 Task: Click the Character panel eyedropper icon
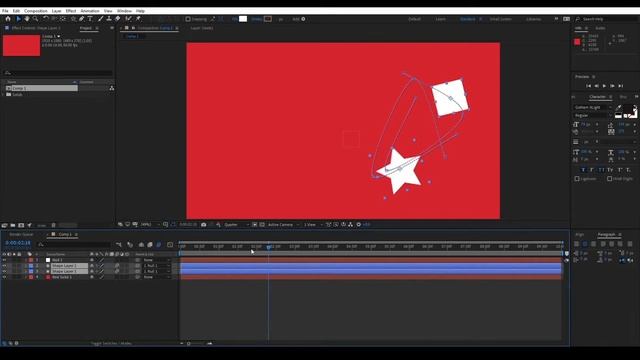[618, 107]
